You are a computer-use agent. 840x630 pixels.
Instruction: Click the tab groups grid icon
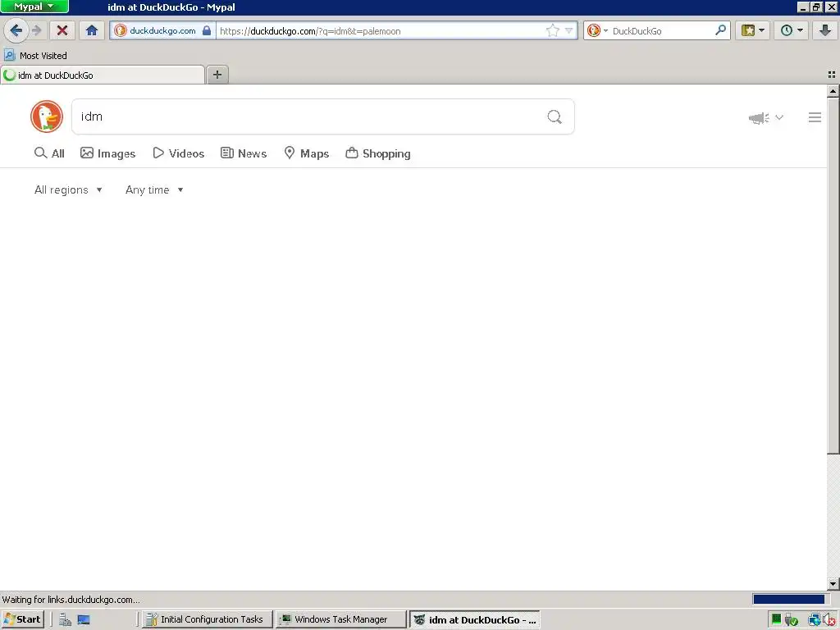click(832, 75)
